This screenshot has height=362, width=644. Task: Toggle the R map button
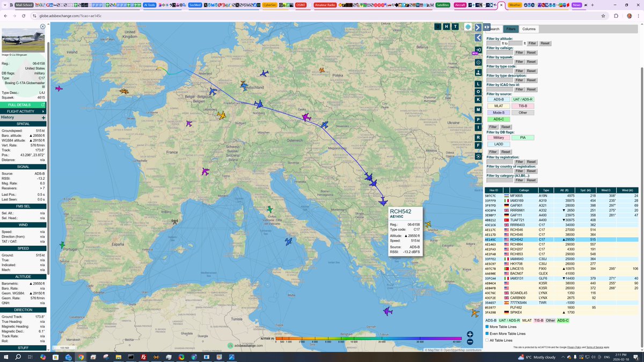(478, 138)
